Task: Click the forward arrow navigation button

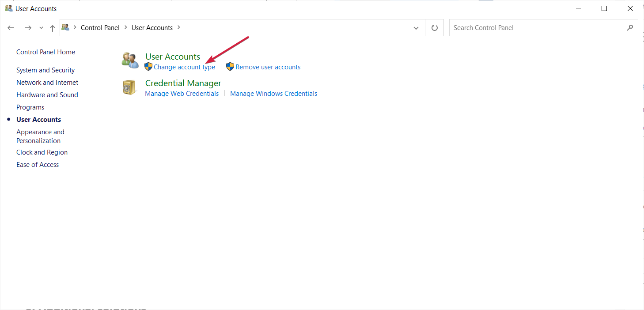Action: pos(28,28)
